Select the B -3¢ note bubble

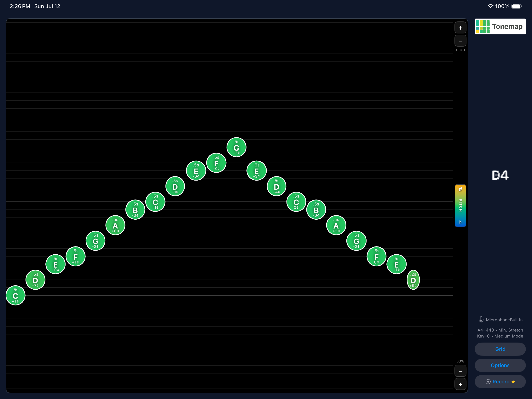135,210
